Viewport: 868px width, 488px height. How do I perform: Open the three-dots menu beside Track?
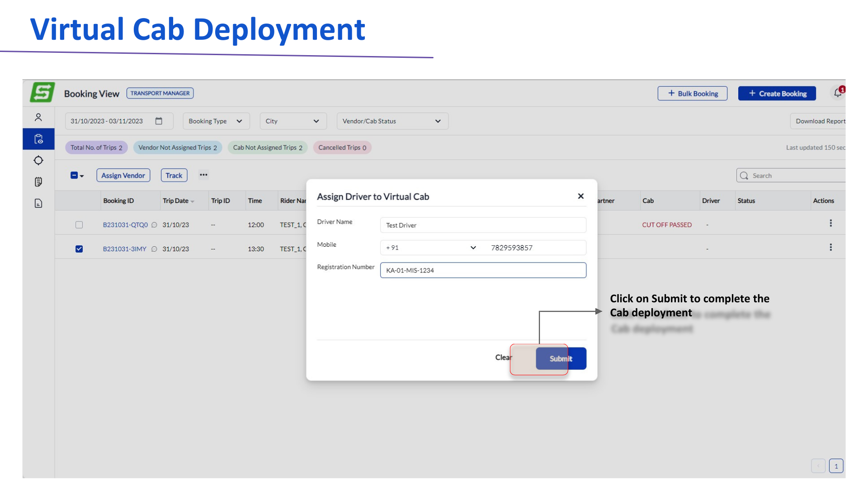(203, 175)
